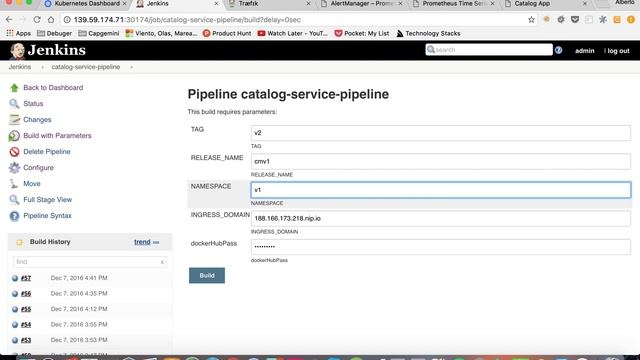Click catalog-service-pipeline breadcrumb link
Image resolution: width=640 pixels, height=360 pixels.
pos(86,67)
